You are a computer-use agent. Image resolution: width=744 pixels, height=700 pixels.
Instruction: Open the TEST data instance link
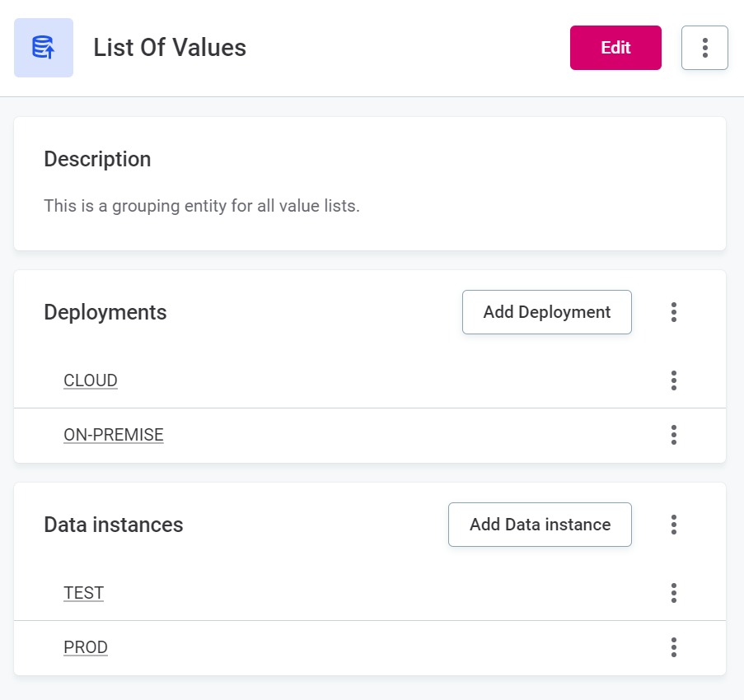tap(83, 593)
